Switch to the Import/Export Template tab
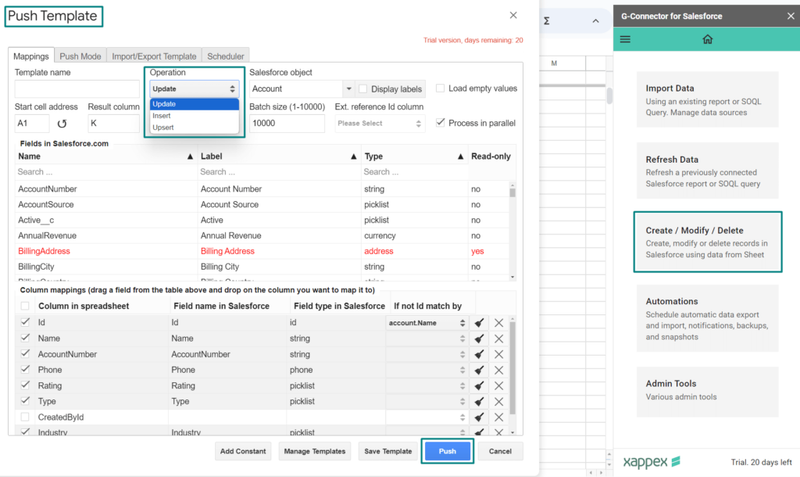 (154, 56)
